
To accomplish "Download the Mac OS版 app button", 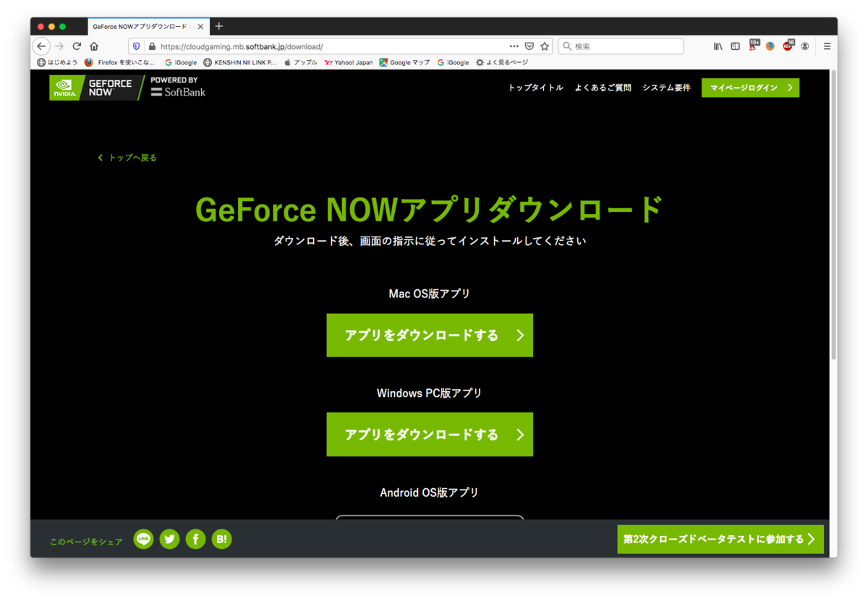I will click(x=430, y=335).
